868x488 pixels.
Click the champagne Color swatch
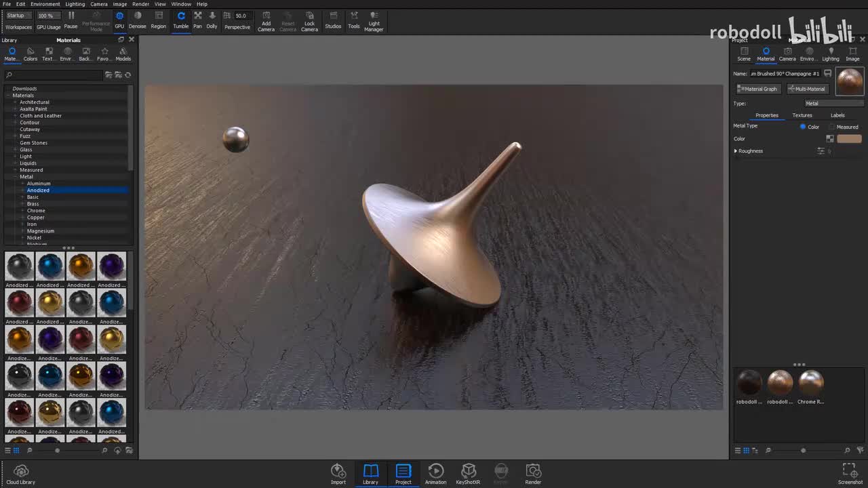coord(849,139)
